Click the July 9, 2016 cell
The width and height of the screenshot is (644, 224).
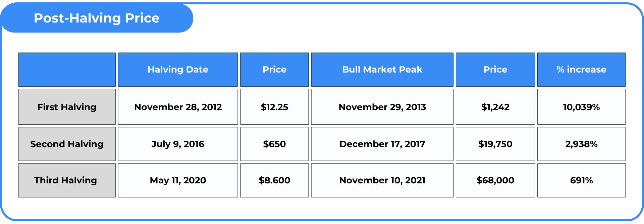178,144
